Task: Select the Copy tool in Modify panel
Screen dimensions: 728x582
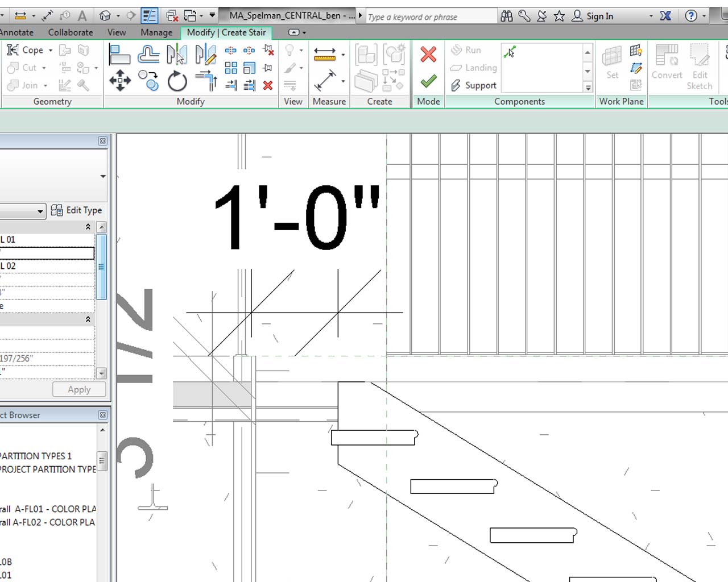Action: click(148, 80)
